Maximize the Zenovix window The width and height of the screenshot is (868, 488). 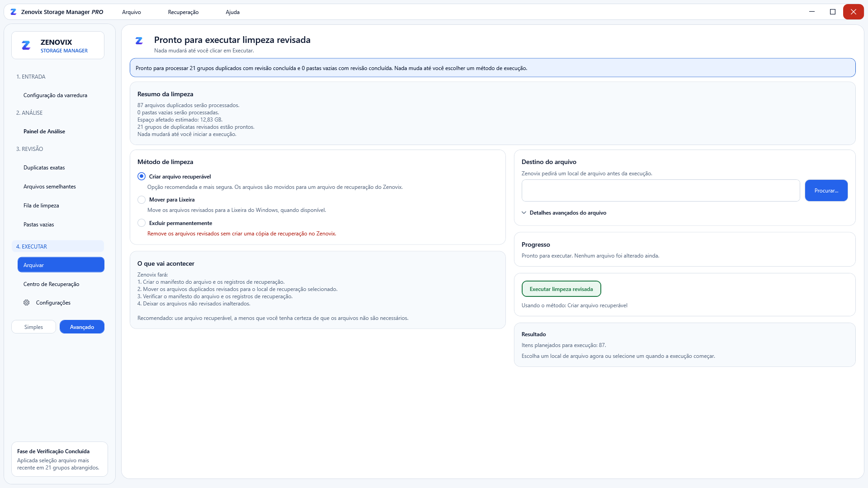[x=833, y=12]
